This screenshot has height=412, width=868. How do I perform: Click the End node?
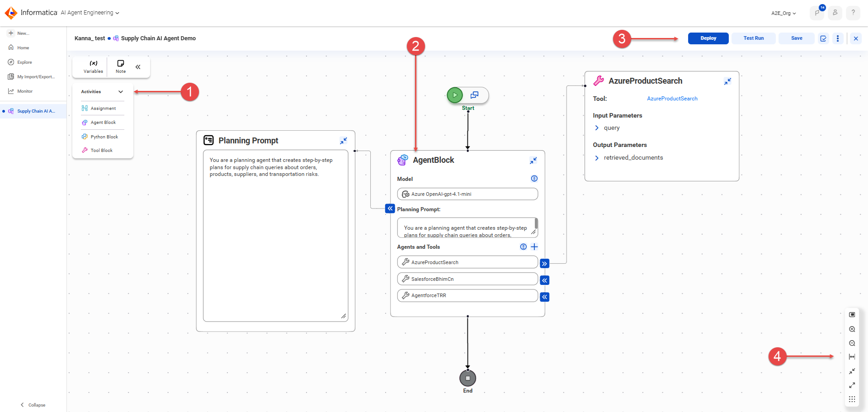pos(468,378)
